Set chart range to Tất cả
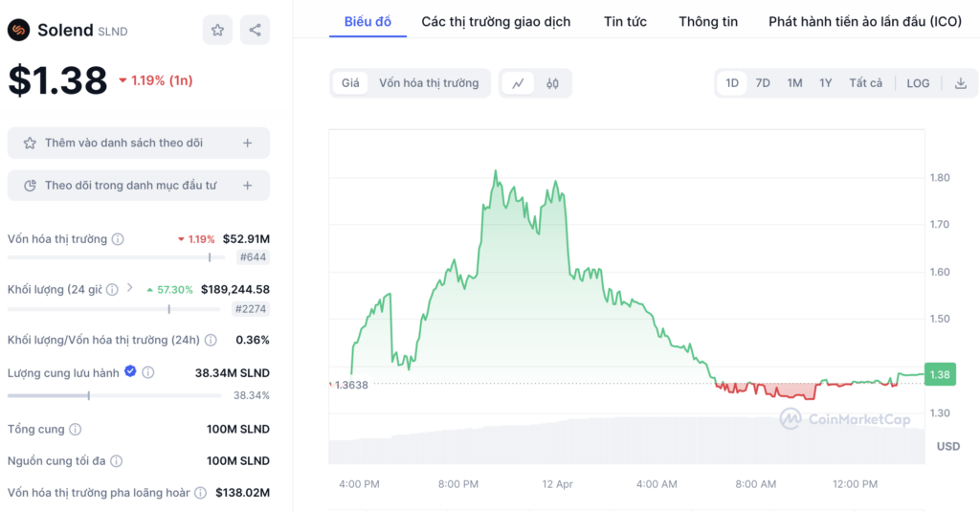The width and height of the screenshot is (980, 512). tap(865, 83)
